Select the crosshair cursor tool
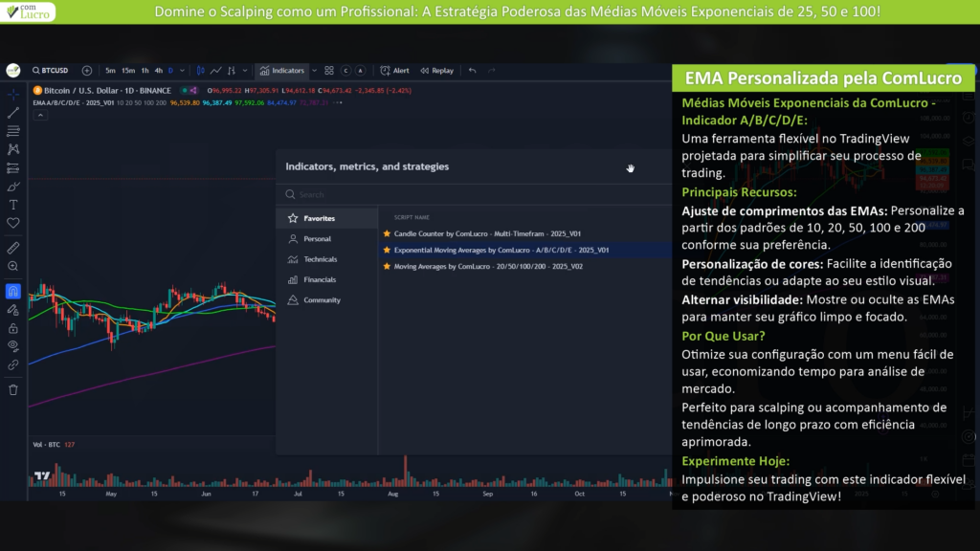Viewport: 980px width, 551px height. point(13,95)
